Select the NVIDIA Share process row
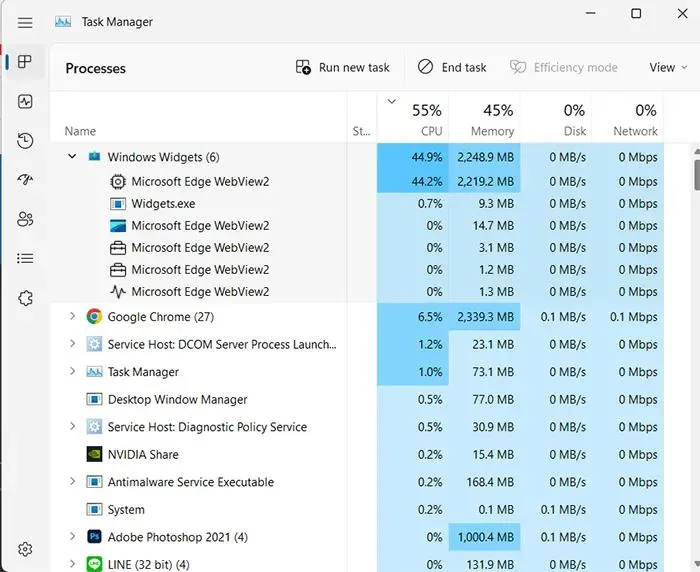Viewport: 700px width, 572px height. (357, 454)
